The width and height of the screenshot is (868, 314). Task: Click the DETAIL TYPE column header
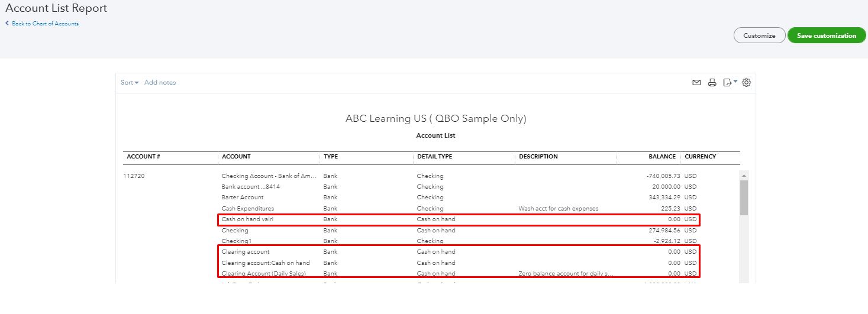tap(434, 157)
